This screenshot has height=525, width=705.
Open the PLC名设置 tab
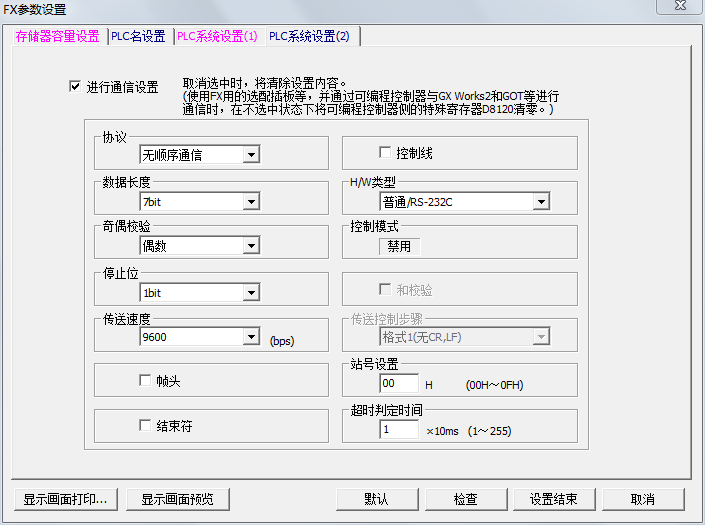point(138,36)
